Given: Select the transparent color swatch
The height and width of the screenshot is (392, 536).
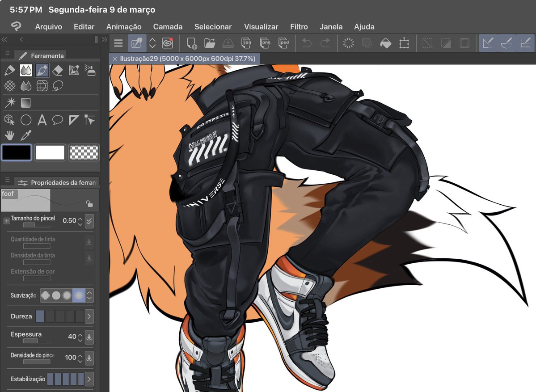Looking at the screenshot, I should 84,152.
